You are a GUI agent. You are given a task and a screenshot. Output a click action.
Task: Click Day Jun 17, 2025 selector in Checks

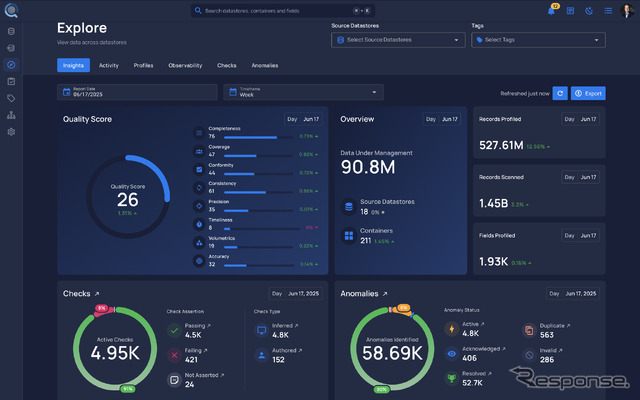pyautogui.click(x=296, y=294)
